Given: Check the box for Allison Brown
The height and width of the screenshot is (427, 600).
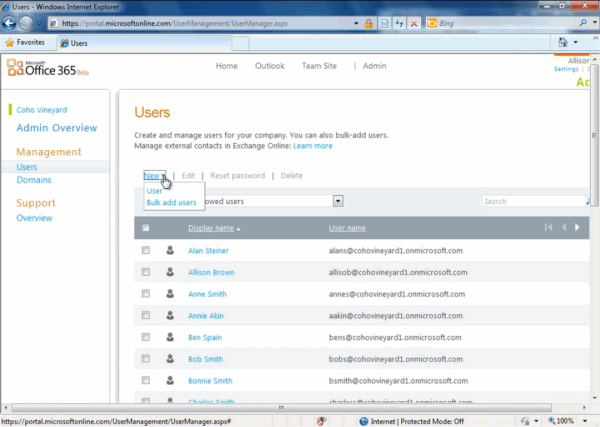Looking at the screenshot, I should 145,272.
